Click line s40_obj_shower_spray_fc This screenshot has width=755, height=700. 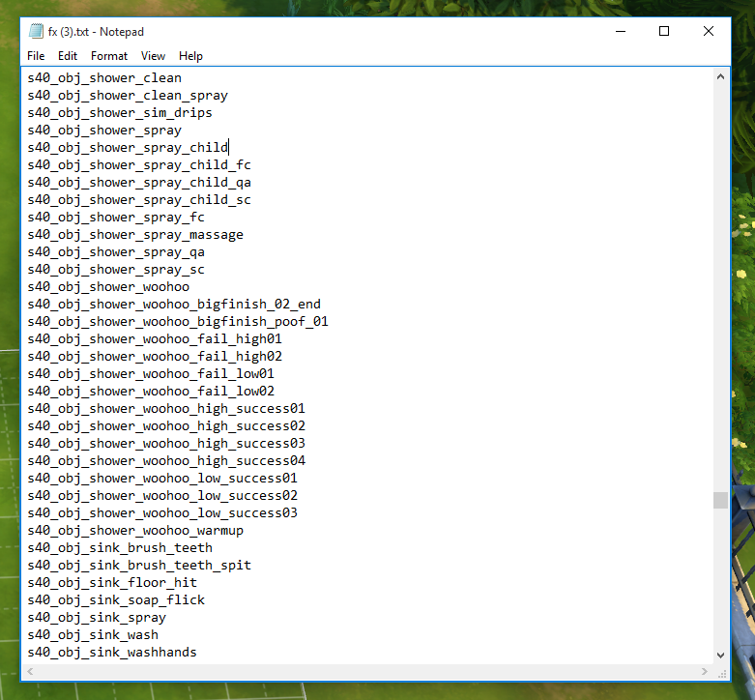point(116,218)
